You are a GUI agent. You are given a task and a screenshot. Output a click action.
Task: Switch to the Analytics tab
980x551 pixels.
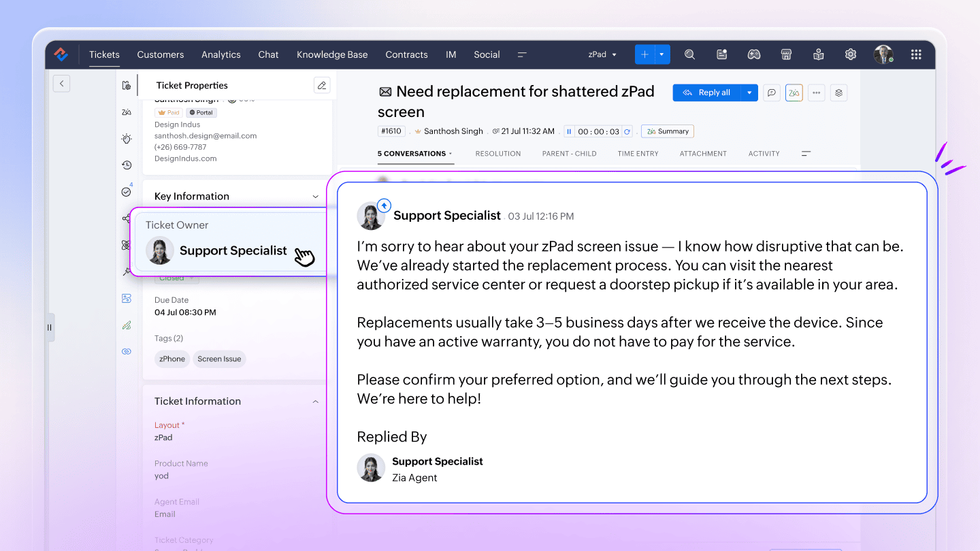coord(220,54)
